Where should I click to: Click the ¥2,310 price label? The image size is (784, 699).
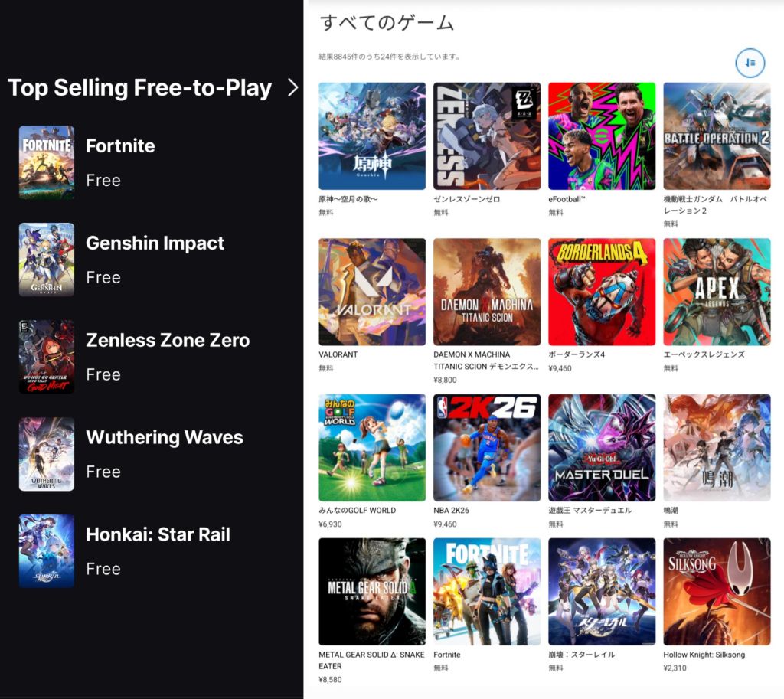[x=675, y=668]
